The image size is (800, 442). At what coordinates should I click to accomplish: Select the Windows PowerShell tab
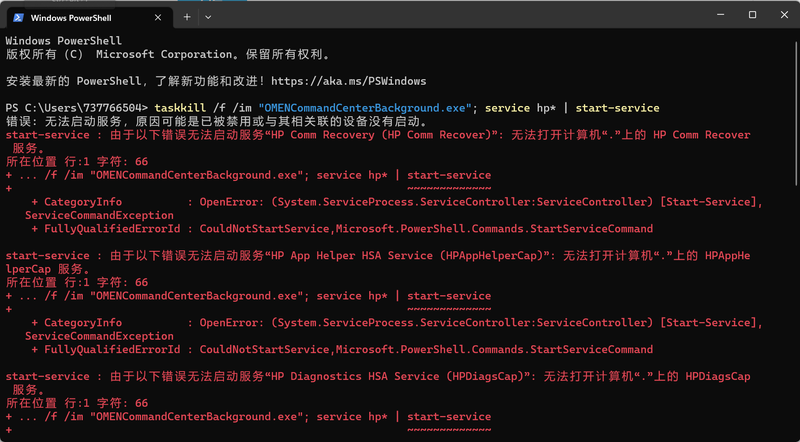[x=80, y=17]
